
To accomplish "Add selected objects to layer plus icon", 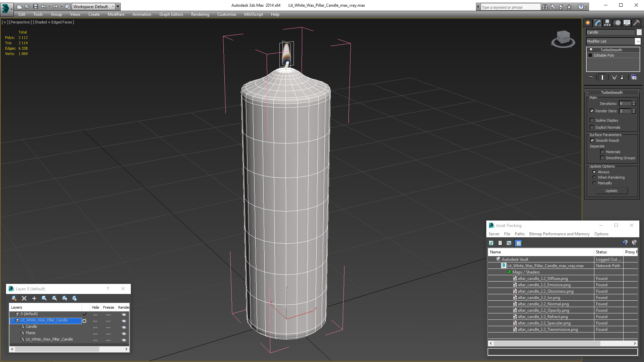I will pos(34,298).
